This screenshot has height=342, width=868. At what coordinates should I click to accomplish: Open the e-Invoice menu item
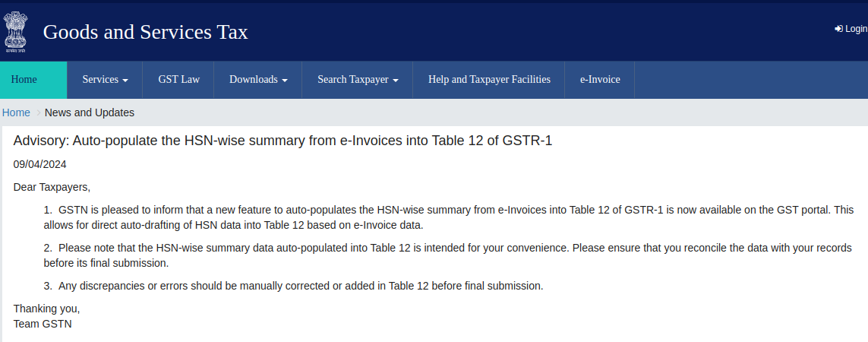coord(600,80)
